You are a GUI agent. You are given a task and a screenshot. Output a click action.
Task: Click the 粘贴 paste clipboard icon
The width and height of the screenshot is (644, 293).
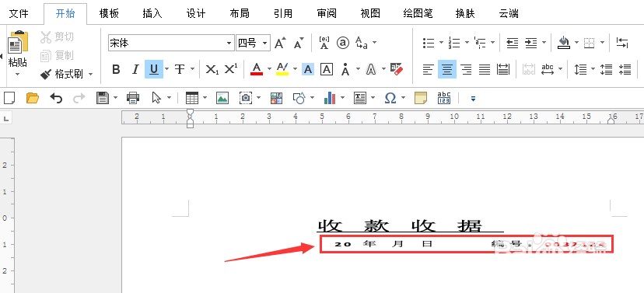(18, 42)
